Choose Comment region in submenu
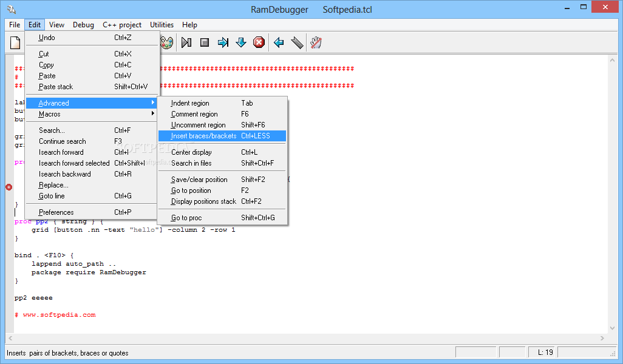623x364 pixels. (x=222, y=114)
